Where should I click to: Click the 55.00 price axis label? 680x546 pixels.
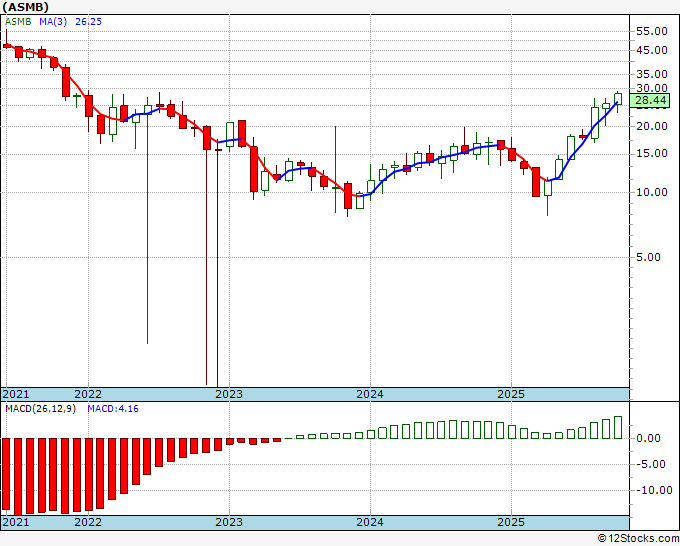652,31
